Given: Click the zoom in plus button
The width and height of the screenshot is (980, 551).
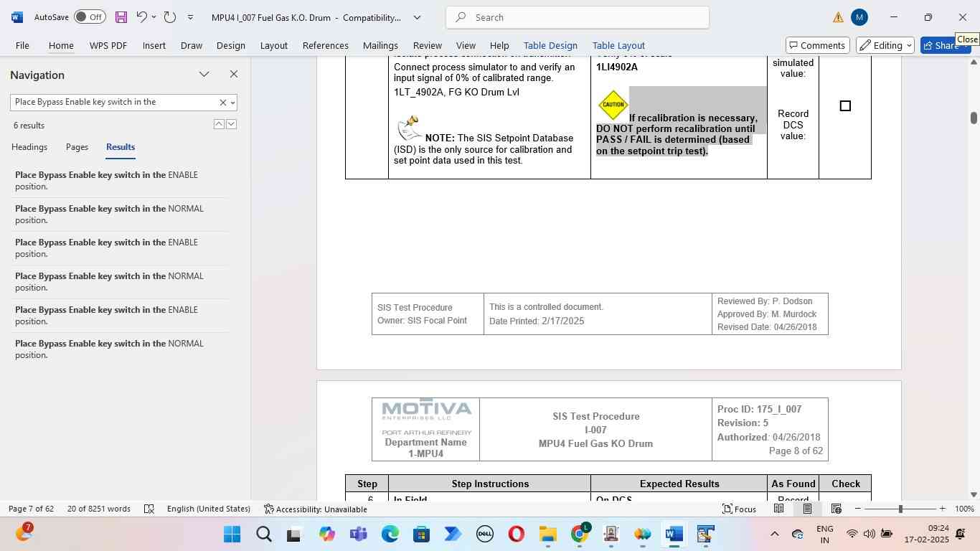Looking at the screenshot, I should tap(942, 509).
